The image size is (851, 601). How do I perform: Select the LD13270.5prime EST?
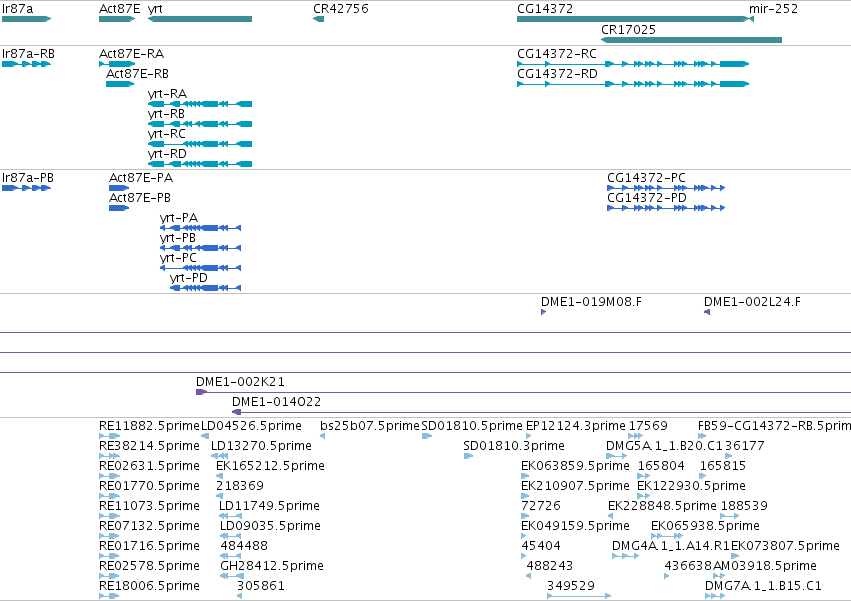coord(219,456)
